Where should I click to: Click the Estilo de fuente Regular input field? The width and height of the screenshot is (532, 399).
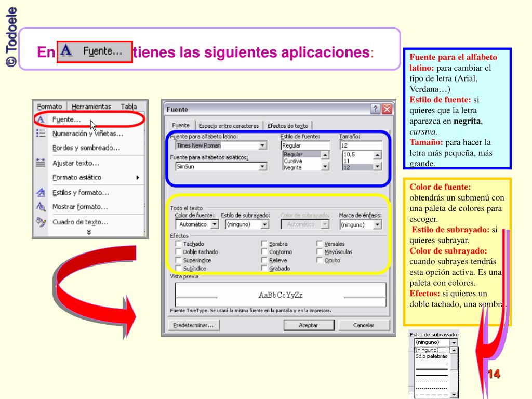click(x=305, y=145)
